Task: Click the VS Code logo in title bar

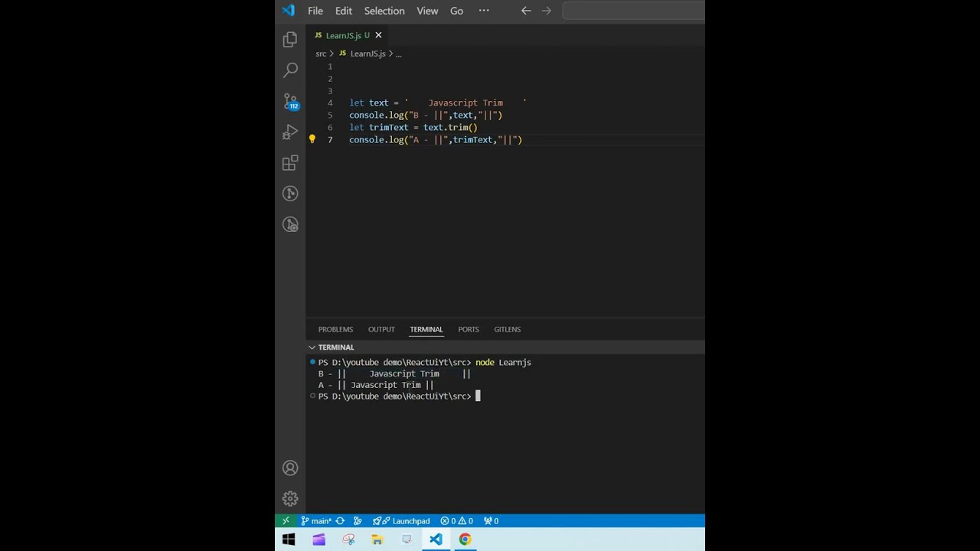Action: tap(288, 11)
